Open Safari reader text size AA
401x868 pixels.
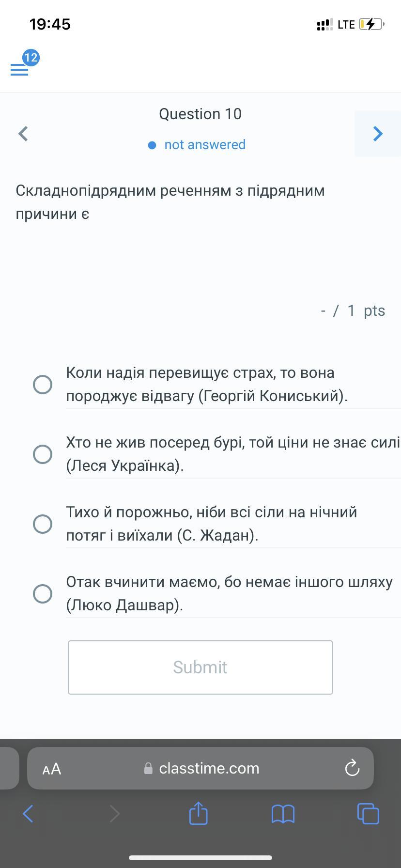click(52, 769)
